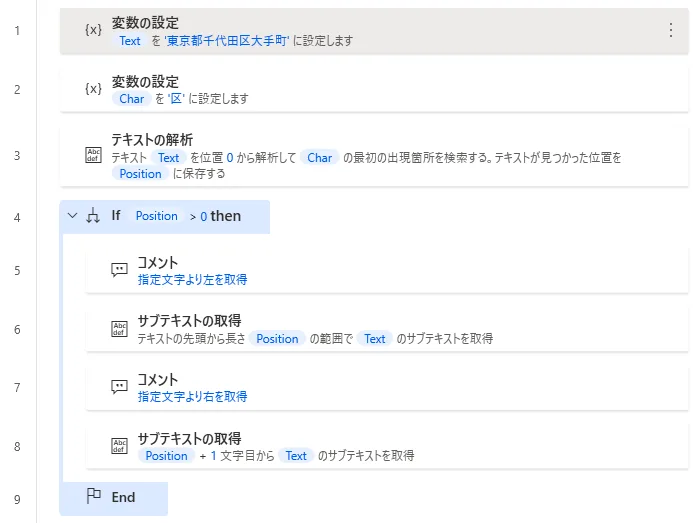Viewport: 693px width, 523px height.
Task: Collapse the If block with the chevron
Action: pyautogui.click(x=72, y=216)
